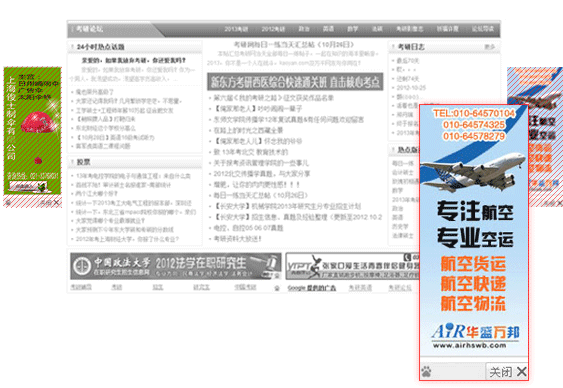This screenshot has width=563, height=388.
Task: Open 会计硕士 in the right sidebar list
Action: (403, 172)
